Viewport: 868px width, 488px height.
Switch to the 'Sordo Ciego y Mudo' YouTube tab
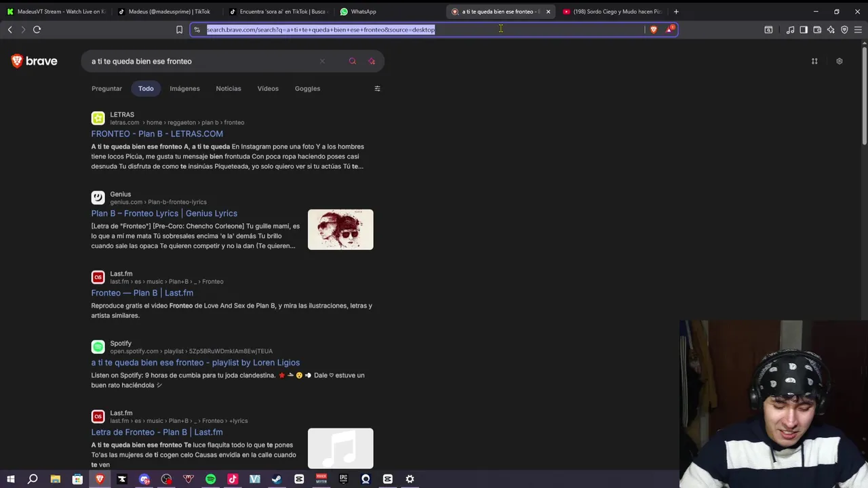click(612, 12)
